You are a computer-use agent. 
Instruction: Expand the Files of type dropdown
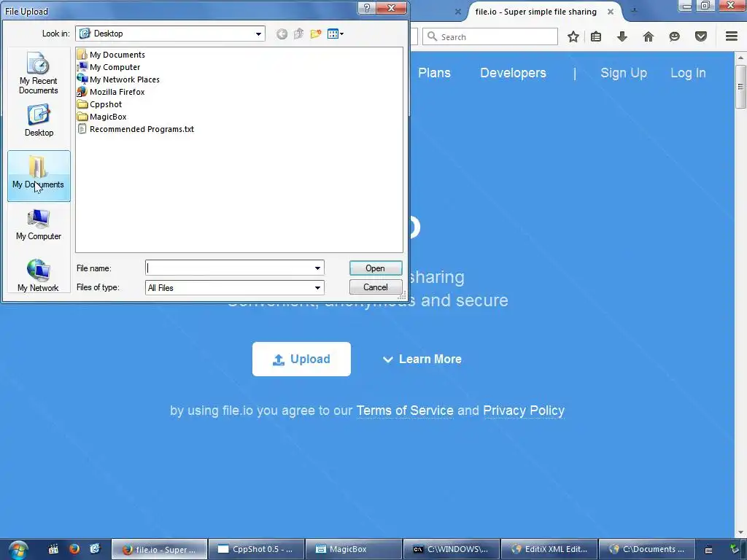[x=317, y=287]
